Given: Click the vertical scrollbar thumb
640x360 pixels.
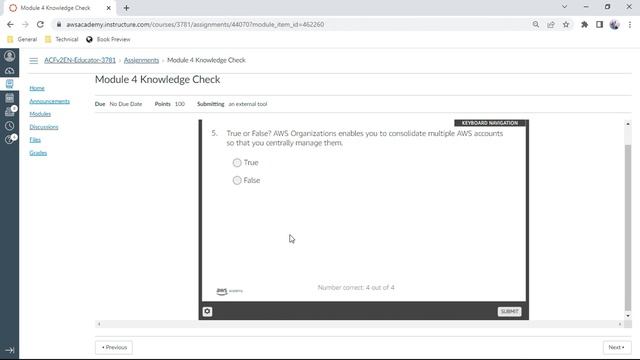Looking at the screenshot, I should click(x=628, y=227).
